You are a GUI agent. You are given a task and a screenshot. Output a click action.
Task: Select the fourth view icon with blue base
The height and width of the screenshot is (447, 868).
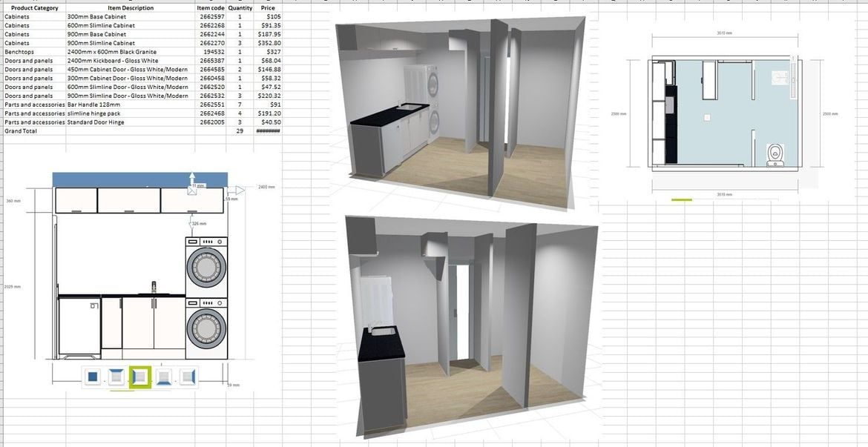pos(164,377)
